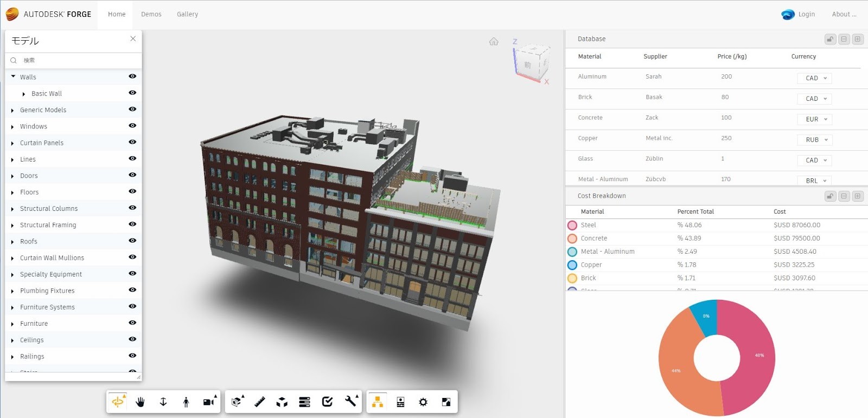The height and width of the screenshot is (418, 868).
Task: Click the Autodesk Forge logo
Action: (49, 14)
